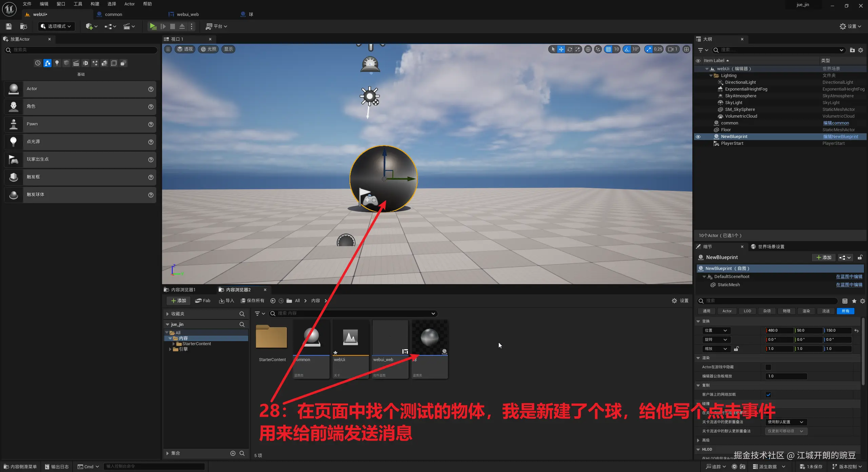
Task: Open the Selection Mode dropdown
Action: [56, 26]
